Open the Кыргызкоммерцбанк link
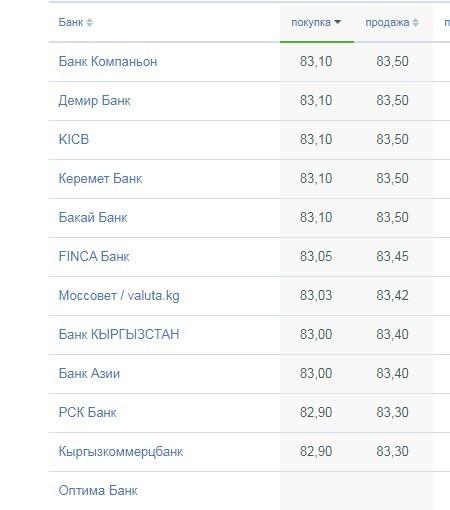450x510 pixels. click(x=121, y=452)
